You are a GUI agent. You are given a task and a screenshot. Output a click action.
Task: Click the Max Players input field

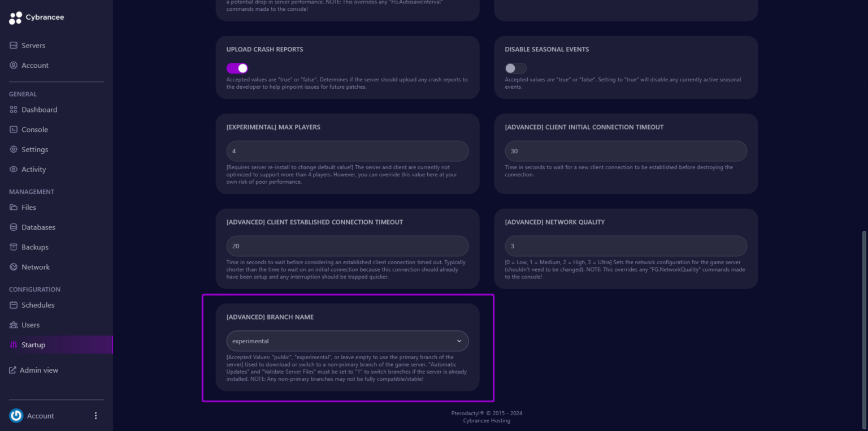click(347, 151)
